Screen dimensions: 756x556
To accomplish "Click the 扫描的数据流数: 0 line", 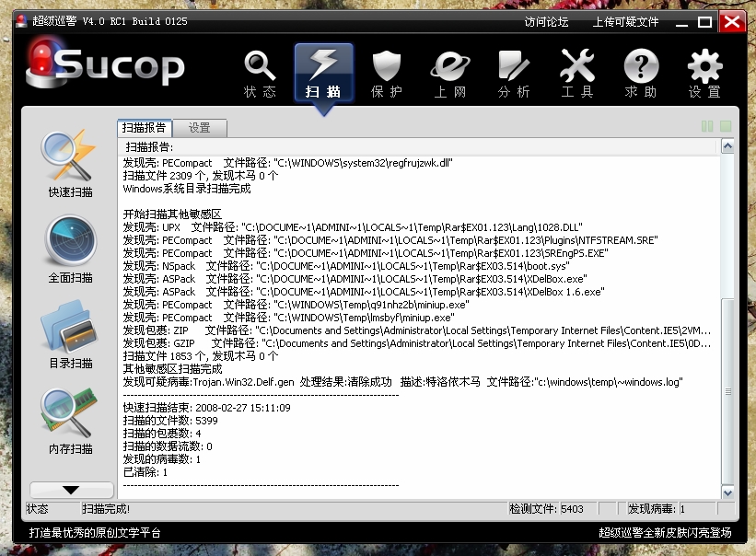I will click(x=168, y=446).
